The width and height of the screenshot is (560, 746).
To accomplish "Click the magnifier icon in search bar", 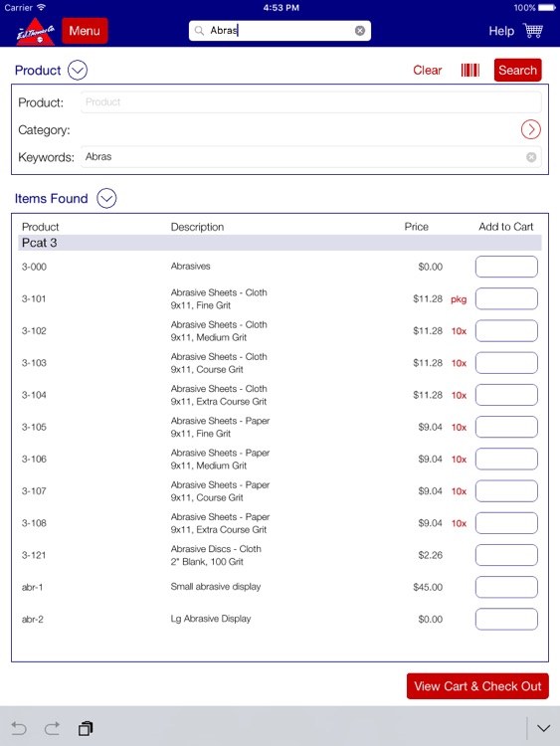I will 199,31.
